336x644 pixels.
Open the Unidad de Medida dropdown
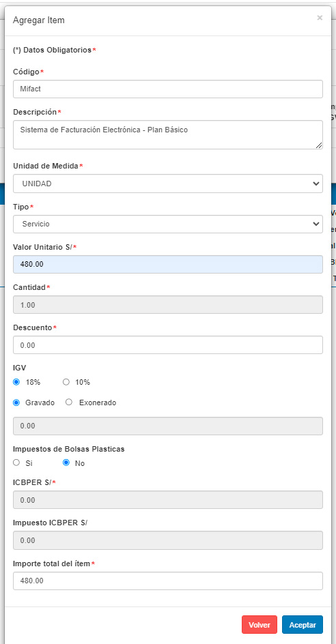[168, 184]
